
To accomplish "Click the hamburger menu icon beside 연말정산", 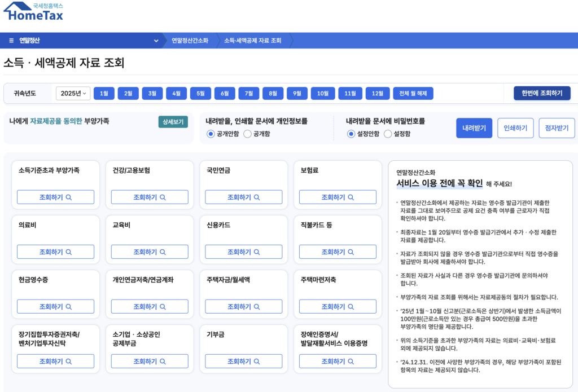I will pyautogui.click(x=11, y=41).
